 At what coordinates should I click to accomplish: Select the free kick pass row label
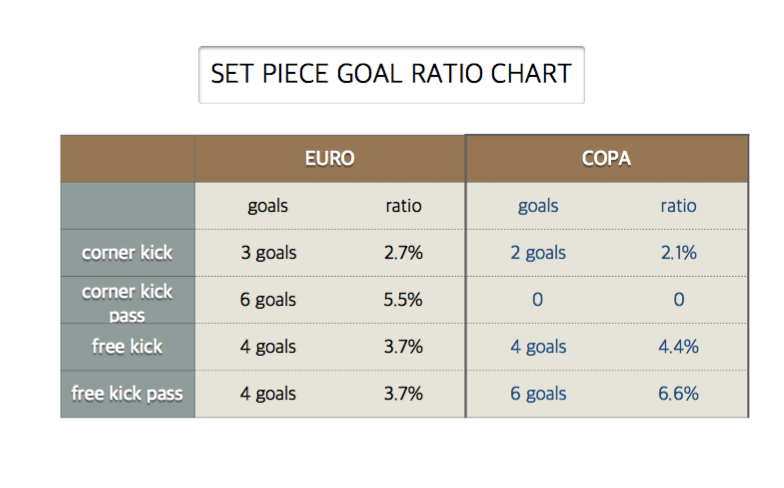click(128, 394)
